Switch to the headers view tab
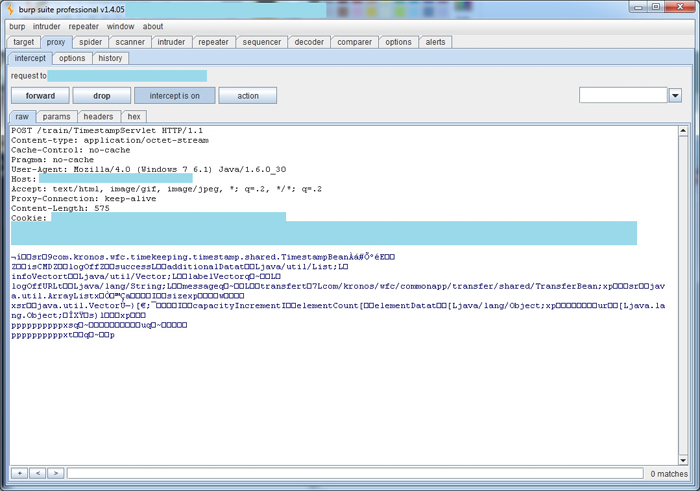700x491 pixels. 98,117
